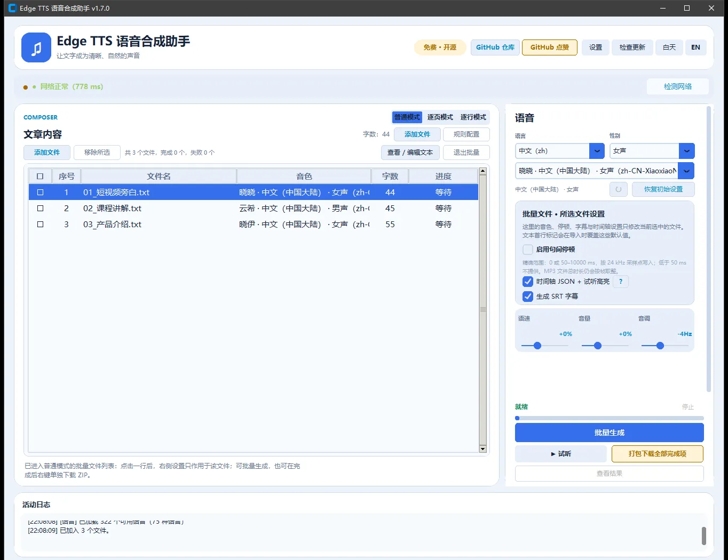Viewport: 728px width, 560px height.
Task: Click the 活动日志 scrollbar thumb
Action: [704, 535]
